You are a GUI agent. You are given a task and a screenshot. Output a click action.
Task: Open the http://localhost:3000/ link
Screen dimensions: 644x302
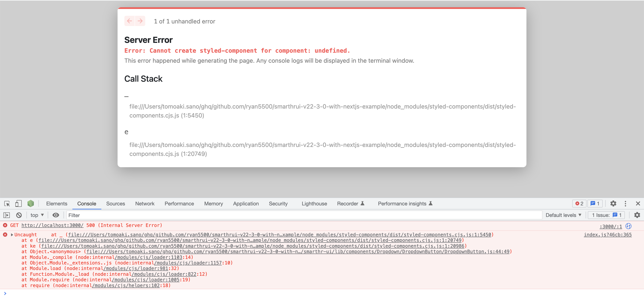[x=53, y=225]
